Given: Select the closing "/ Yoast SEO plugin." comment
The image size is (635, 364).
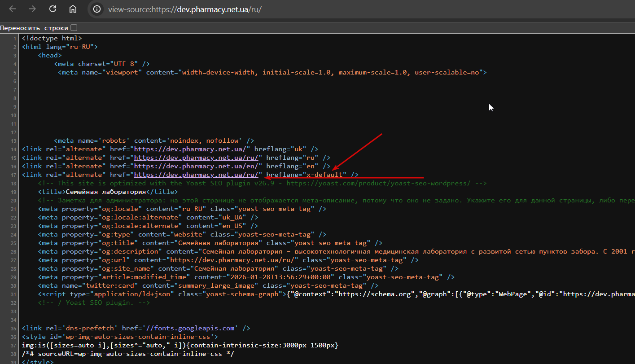Looking at the screenshot, I should [x=94, y=303].
